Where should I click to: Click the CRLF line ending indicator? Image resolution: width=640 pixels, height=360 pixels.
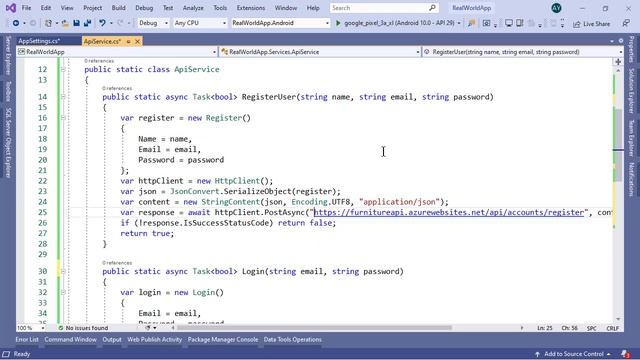pyautogui.click(x=612, y=328)
